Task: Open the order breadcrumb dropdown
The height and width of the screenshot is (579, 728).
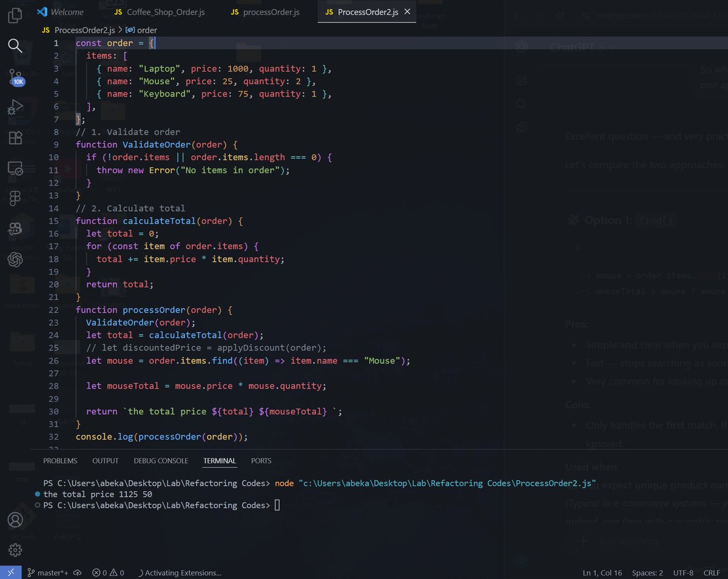Action: pyautogui.click(x=142, y=28)
